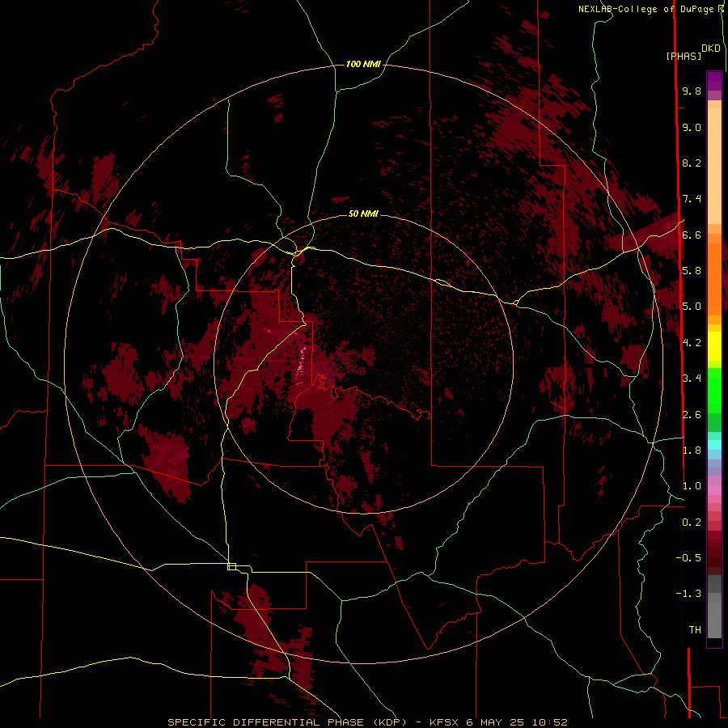Viewport: 728px width, 728px height.
Task: Click the 6.6 scale value
Action: click(692, 235)
